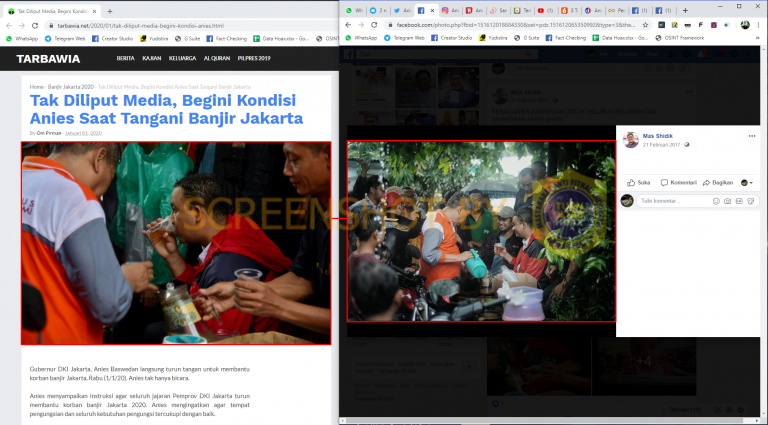Open Telegram Web bookmark in left browser
Image resolution: width=768 pixels, height=425 pixels.
coord(65,38)
